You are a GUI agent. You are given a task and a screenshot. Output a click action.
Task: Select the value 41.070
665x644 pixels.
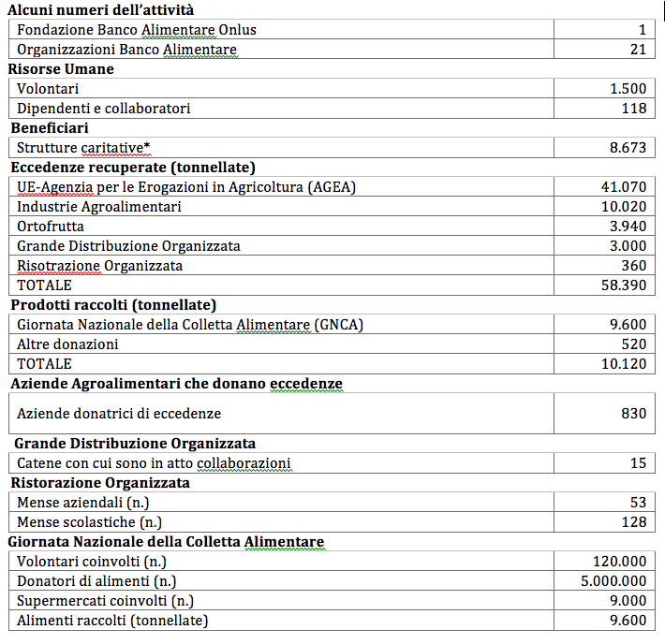tap(624, 187)
